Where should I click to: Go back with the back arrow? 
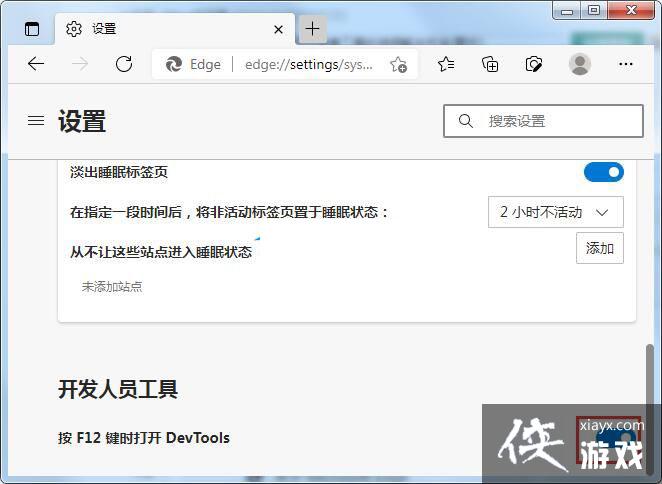point(36,64)
